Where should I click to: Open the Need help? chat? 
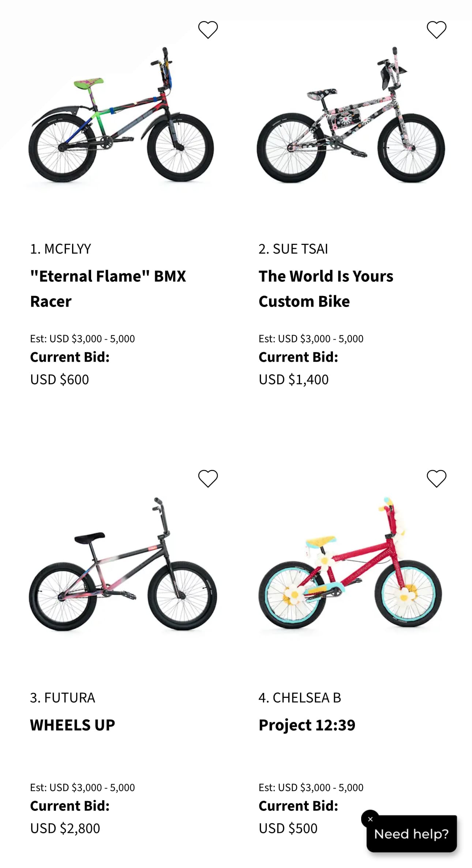coord(412,834)
